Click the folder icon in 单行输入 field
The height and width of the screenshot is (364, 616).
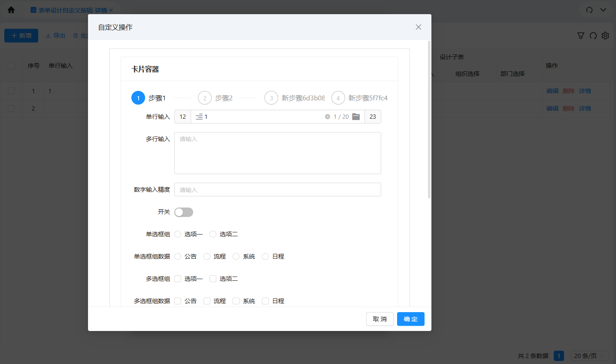[356, 117]
